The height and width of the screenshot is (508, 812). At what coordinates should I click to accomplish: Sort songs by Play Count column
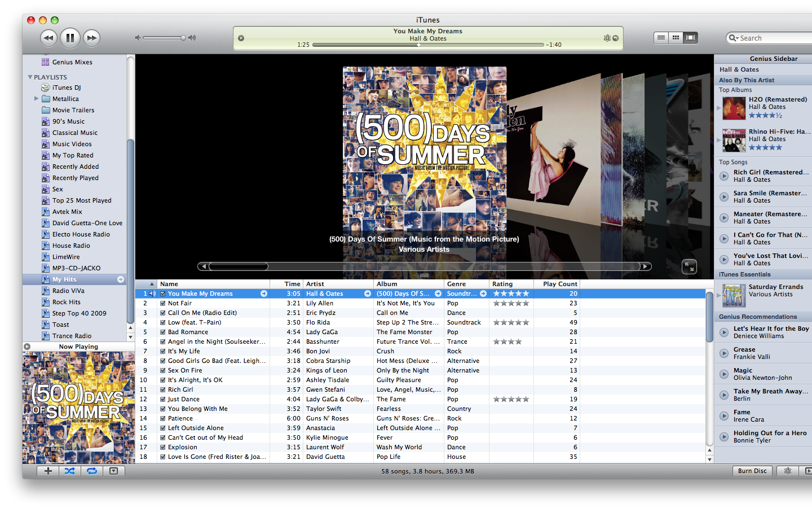[557, 284]
